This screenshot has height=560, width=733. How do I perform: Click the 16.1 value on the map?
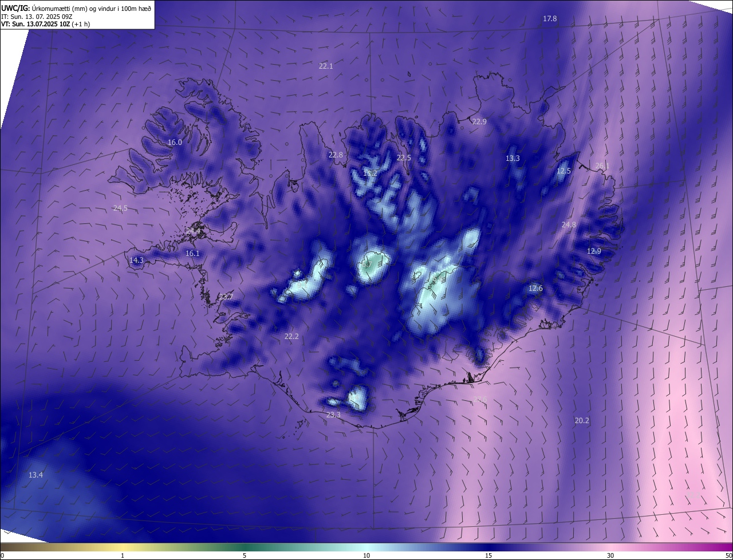pyautogui.click(x=192, y=254)
